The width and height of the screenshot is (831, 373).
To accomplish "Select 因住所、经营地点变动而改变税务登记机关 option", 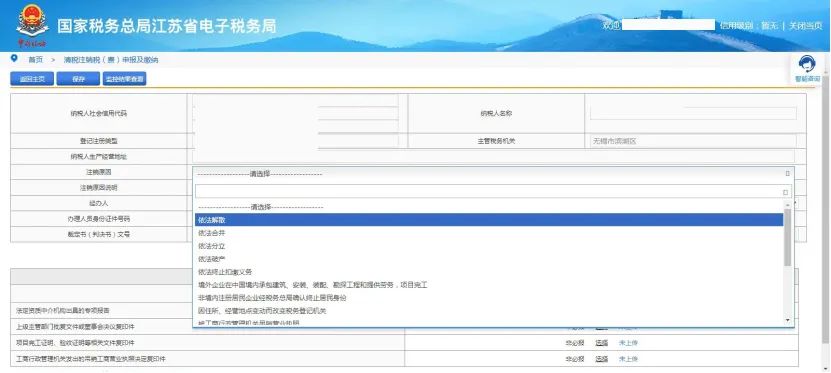I will pos(489,311).
